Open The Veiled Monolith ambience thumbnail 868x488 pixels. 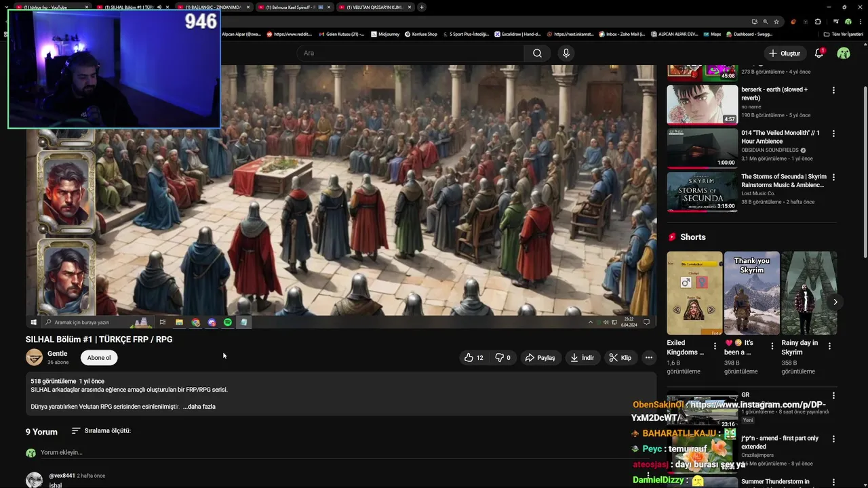702,148
